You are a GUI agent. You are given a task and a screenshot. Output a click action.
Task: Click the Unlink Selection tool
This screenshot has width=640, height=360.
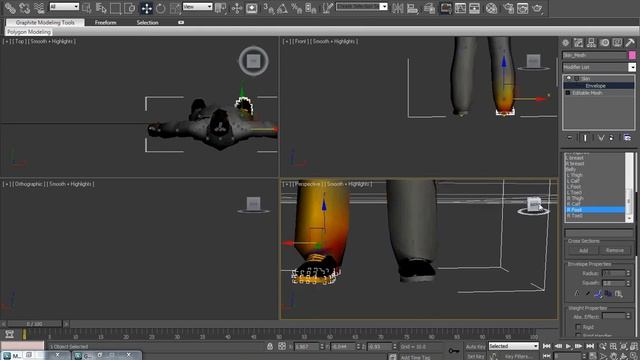(24, 8)
